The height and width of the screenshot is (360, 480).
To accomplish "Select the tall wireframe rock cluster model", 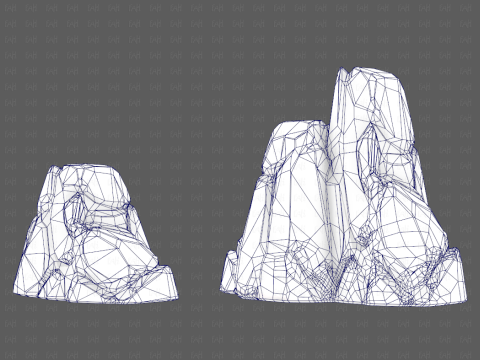I will 343,187.
